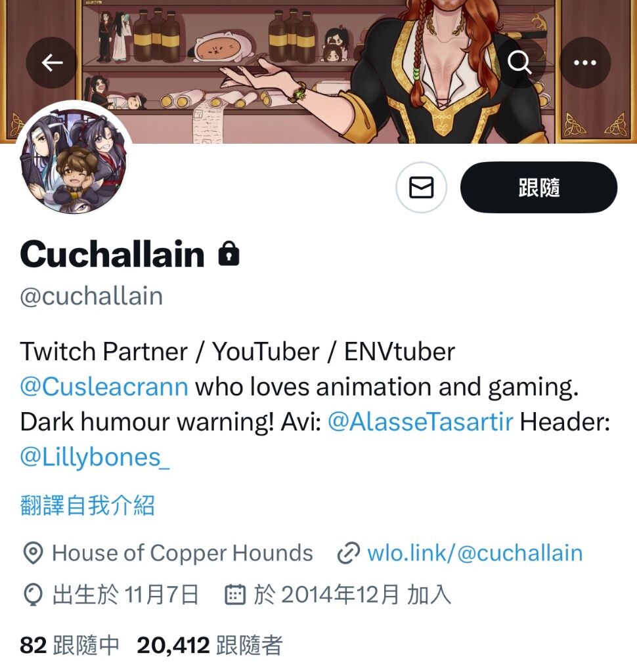View the 82 跟隨中 following list
Image resolution: width=637 pixels, height=672 pixels.
point(70,645)
